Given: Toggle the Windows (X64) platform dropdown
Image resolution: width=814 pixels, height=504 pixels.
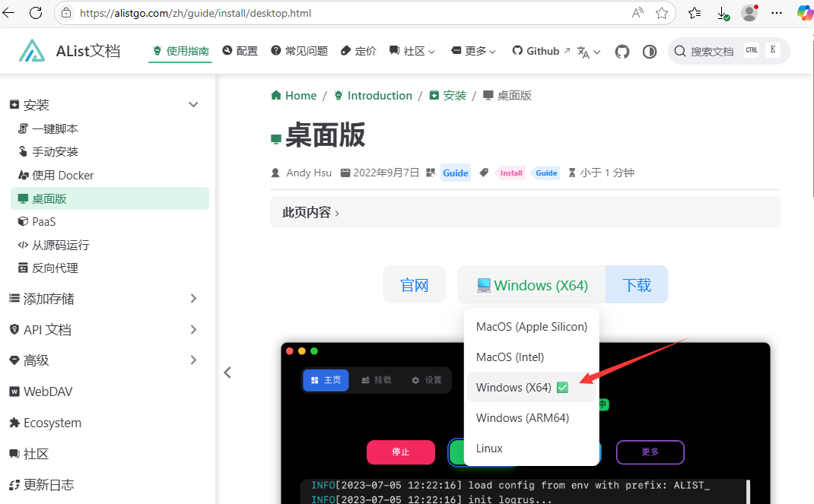Looking at the screenshot, I should tap(532, 284).
